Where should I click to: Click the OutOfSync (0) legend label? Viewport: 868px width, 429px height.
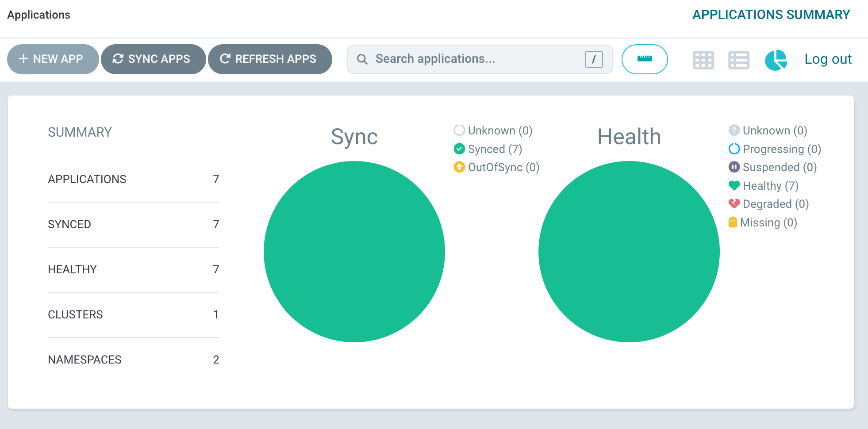504,167
